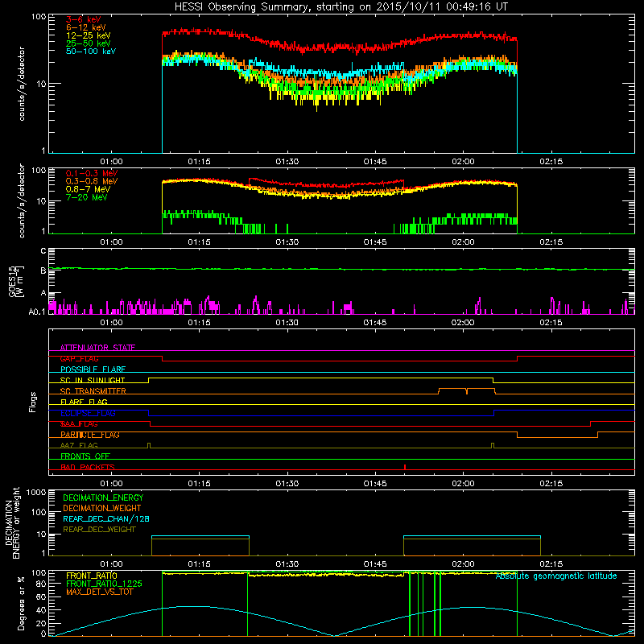This screenshot has width=644, height=644.
Task: Click the 'DECIMATION ENERGY or weight' axis label
Action: pyautogui.click(x=12, y=523)
